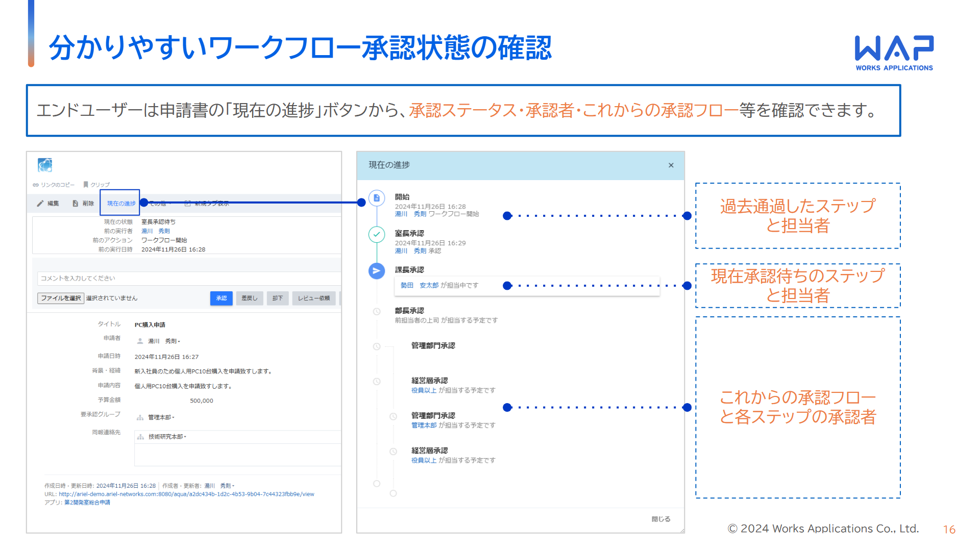The width and height of the screenshot is (980, 551).
Task: Click the 部長承認 pending clock icon
Action: point(377,312)
